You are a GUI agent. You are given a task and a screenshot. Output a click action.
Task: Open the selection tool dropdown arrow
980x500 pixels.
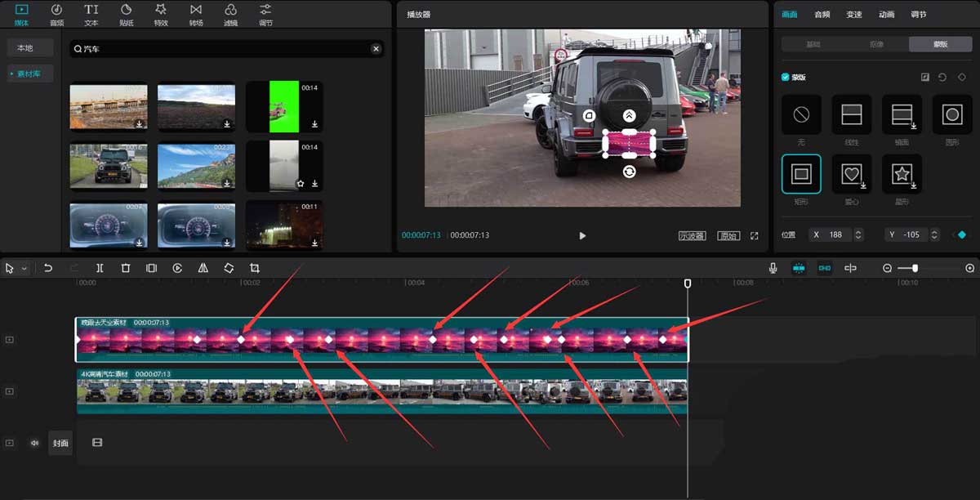click(x=24, y=268)
